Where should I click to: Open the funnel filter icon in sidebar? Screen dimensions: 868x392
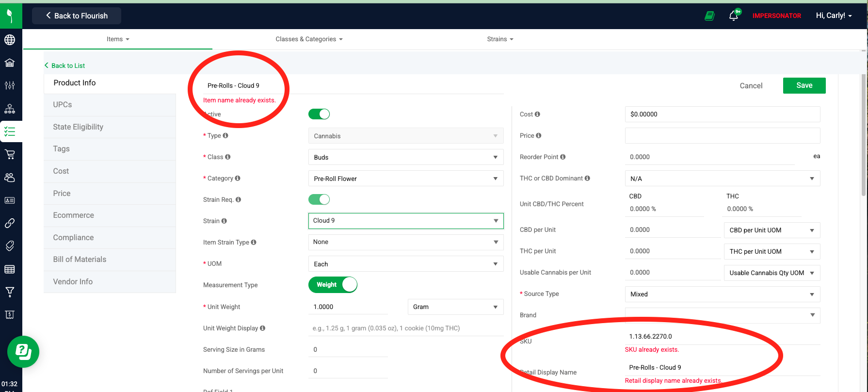coord(10,292)
